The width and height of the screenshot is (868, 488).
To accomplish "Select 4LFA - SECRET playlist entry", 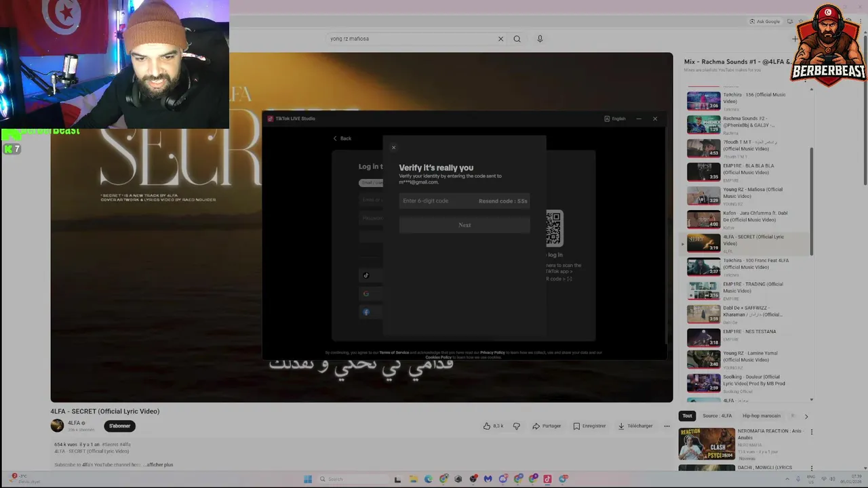I will 746,243.
